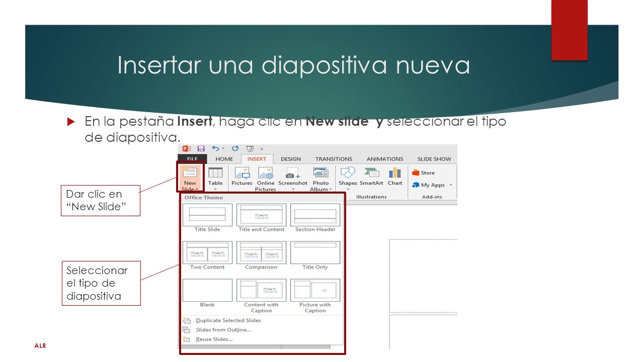This screenshot has width=644, height=362.
Task: Click the Save icon in quick access
Action: [201, 148]
